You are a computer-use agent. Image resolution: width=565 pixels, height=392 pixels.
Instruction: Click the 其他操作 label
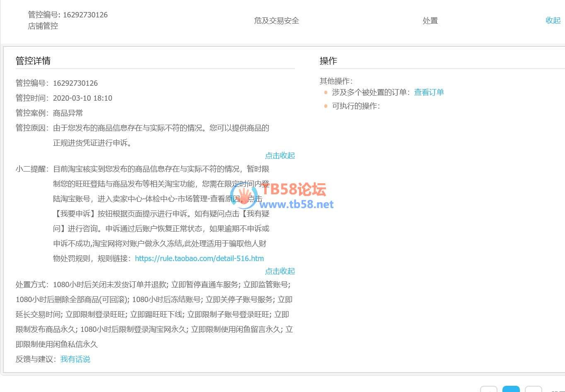tap(336, 81)
